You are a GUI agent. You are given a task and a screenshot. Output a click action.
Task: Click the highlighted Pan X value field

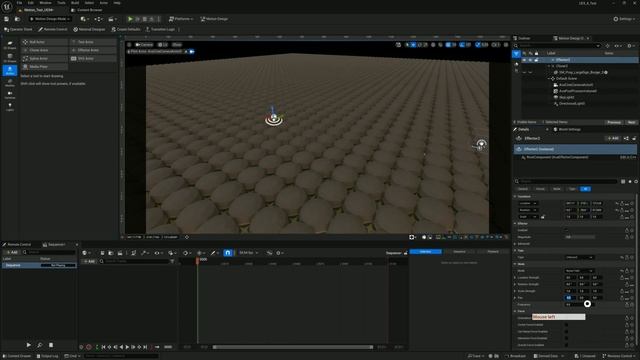570,298
